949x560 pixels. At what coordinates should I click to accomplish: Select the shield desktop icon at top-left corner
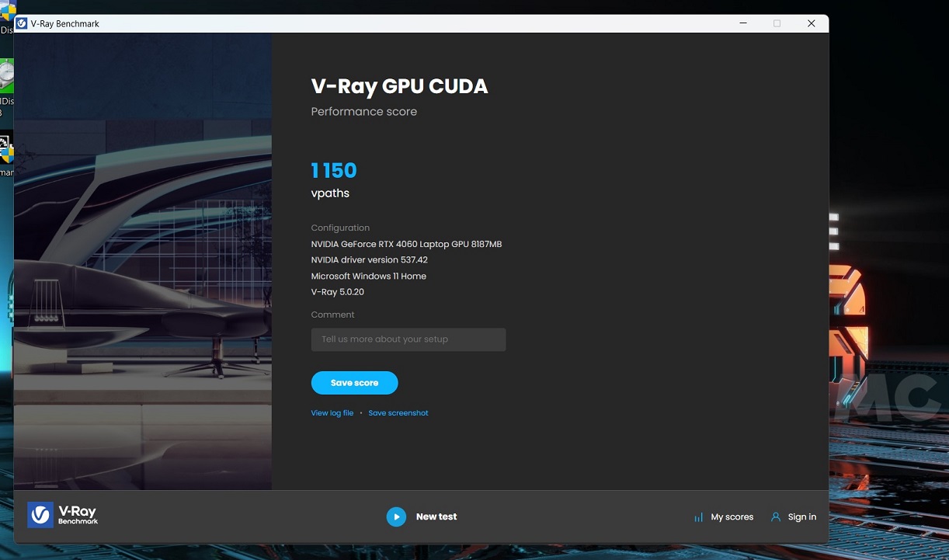(7, 12)
